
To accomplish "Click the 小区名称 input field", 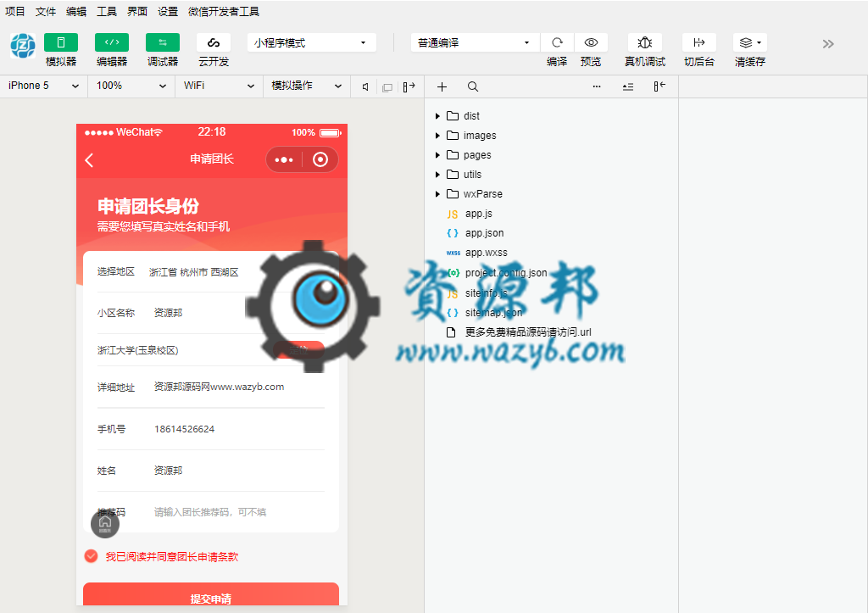I will point(238,314).
